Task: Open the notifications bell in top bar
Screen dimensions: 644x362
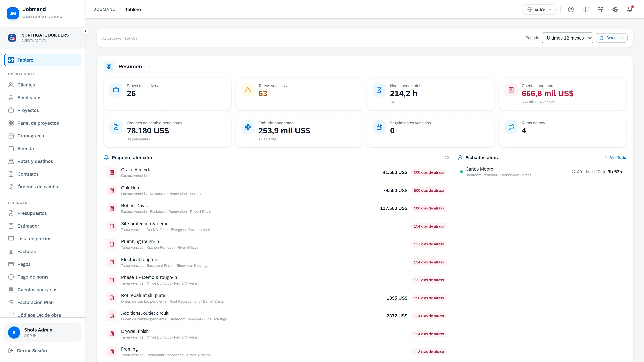Action: (x=630, y=10)
